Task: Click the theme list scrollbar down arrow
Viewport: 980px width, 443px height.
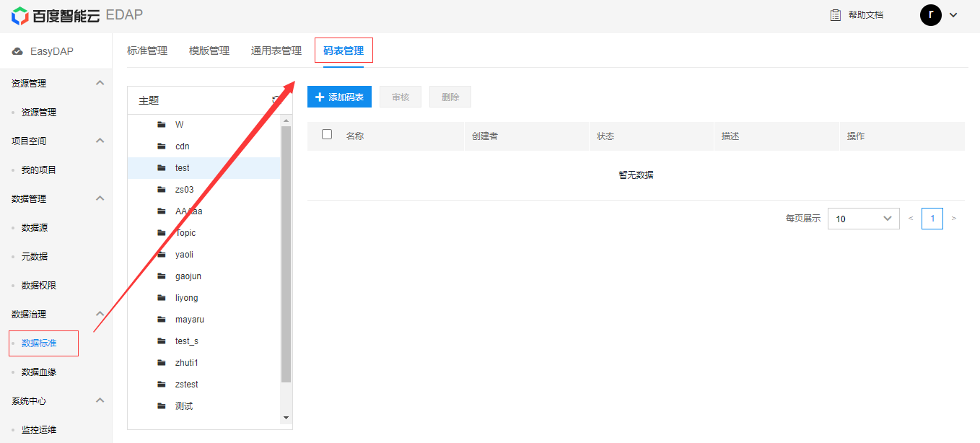Action: 286,418
